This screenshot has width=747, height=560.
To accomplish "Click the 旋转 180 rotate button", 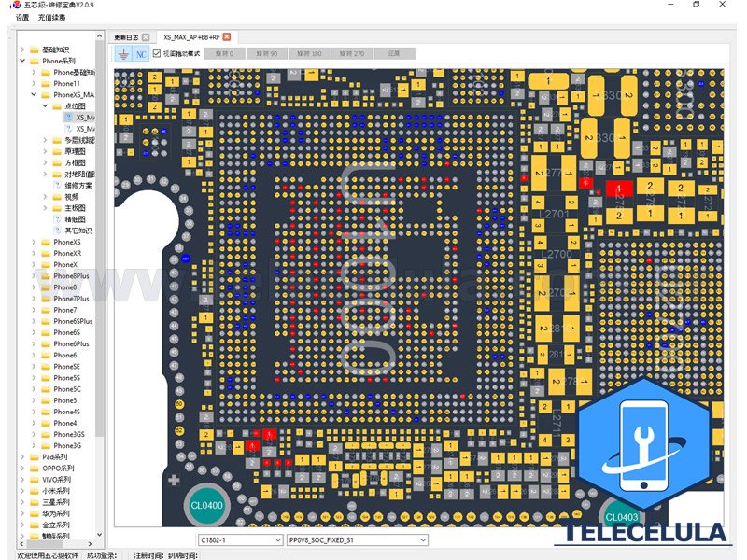I will coord(309,54).
